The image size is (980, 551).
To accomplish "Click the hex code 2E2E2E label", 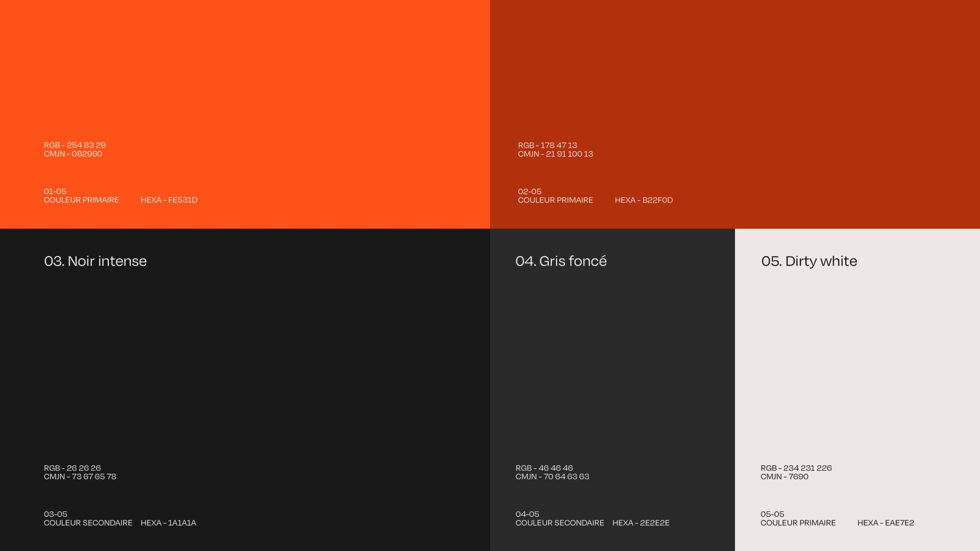I will click(641, 523).
